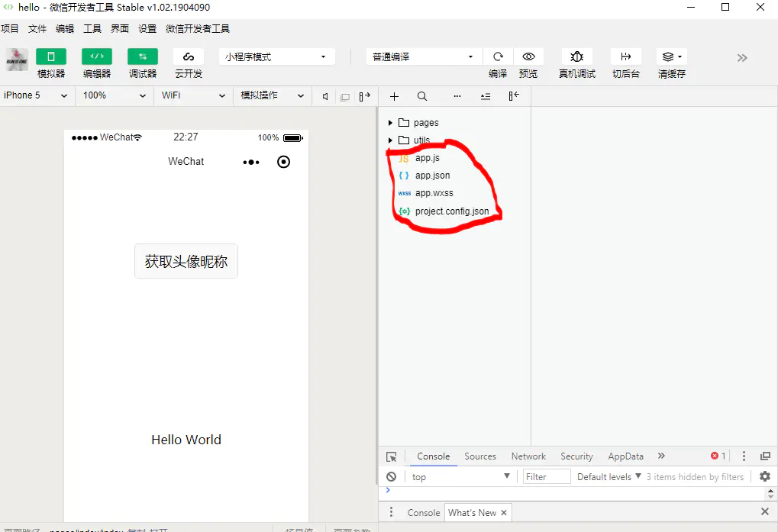Viewport: 778px width, 532px height.
Task: Click the 切后台 switch-to-background icon
Action: pos(625,56)
